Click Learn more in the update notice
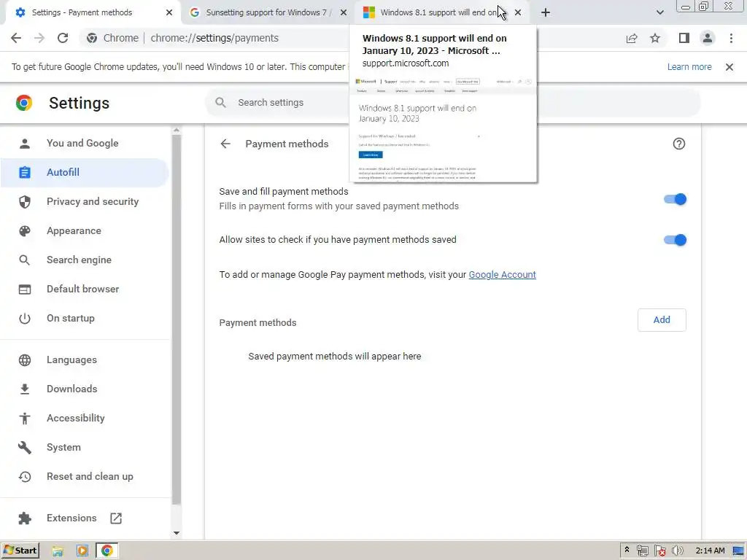This screenshot has width=747, height=560. (x=689, y=67)
